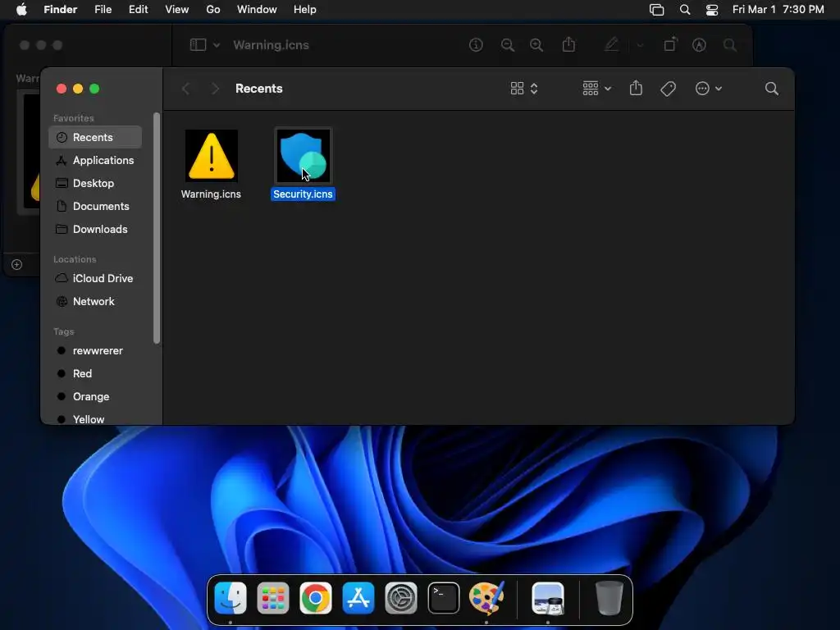Open the Help menu
Viewport: 840px width, 630px height.
[305, 10]
